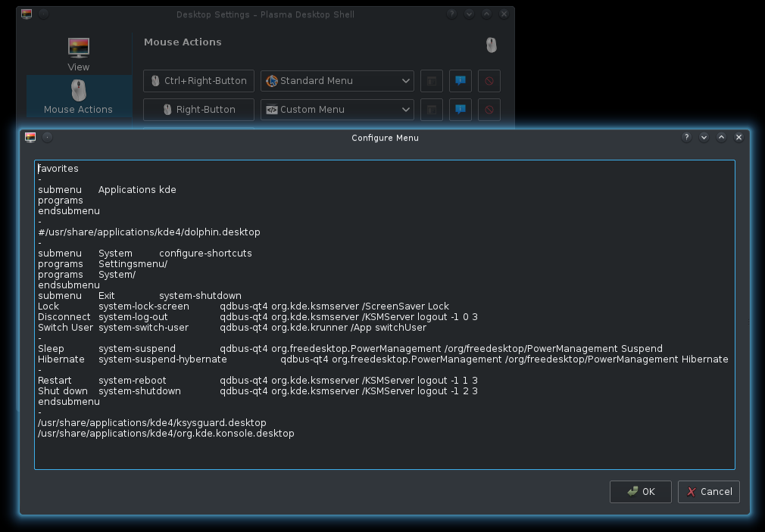This screenshot has width=765, height=532.
Task: Open the Standard Menu plugin dropdown
Action: tap(337, 81)
